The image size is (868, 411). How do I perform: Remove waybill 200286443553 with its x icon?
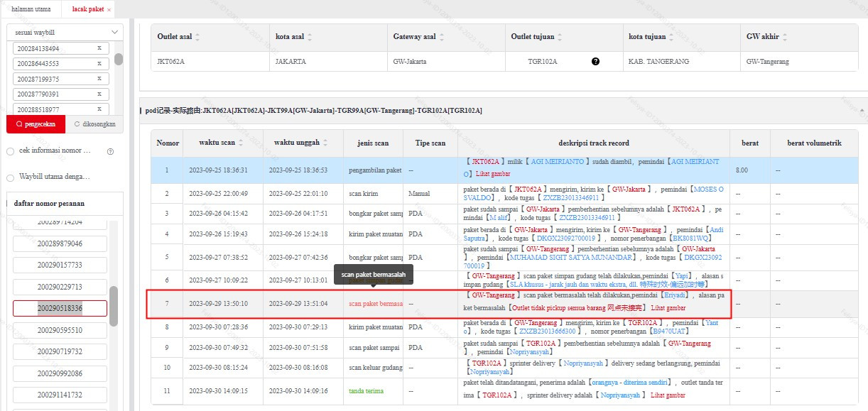click(x=99, y=63)
